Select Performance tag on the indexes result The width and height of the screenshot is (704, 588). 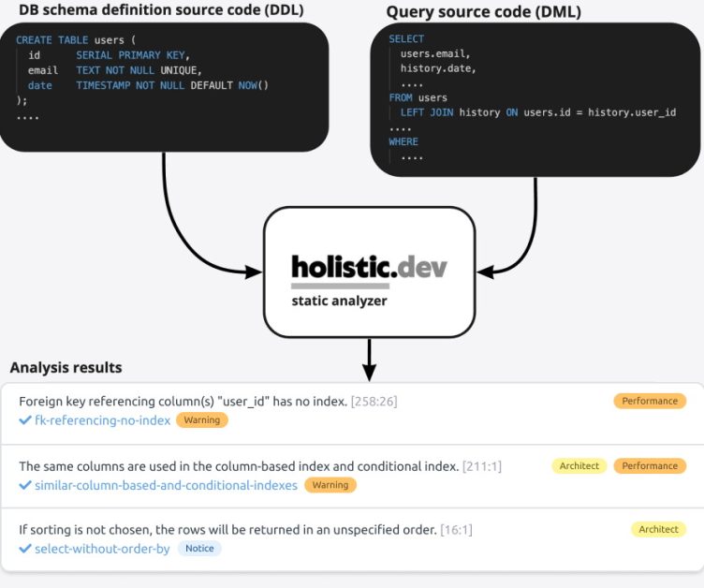click(x=650, y=465)
